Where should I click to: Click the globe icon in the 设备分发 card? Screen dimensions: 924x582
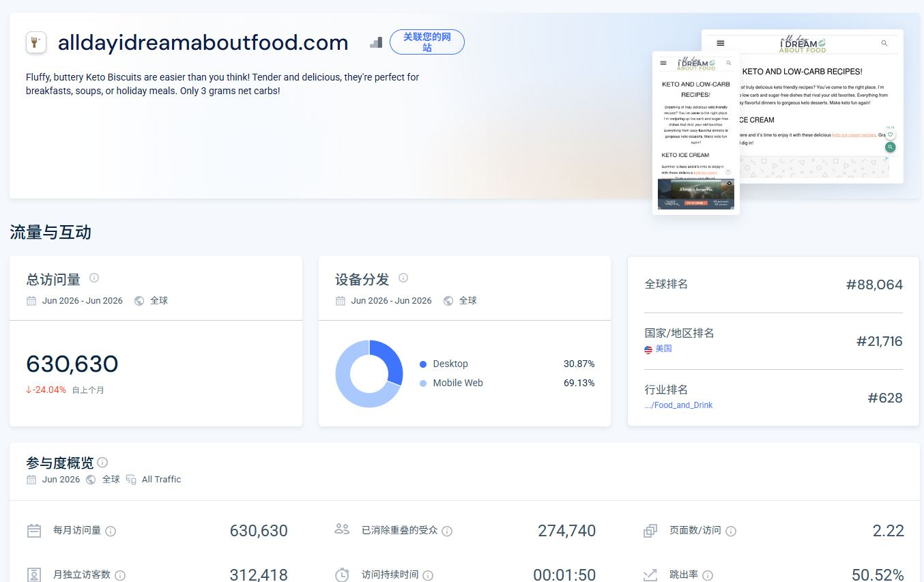(x=448, y=301)
